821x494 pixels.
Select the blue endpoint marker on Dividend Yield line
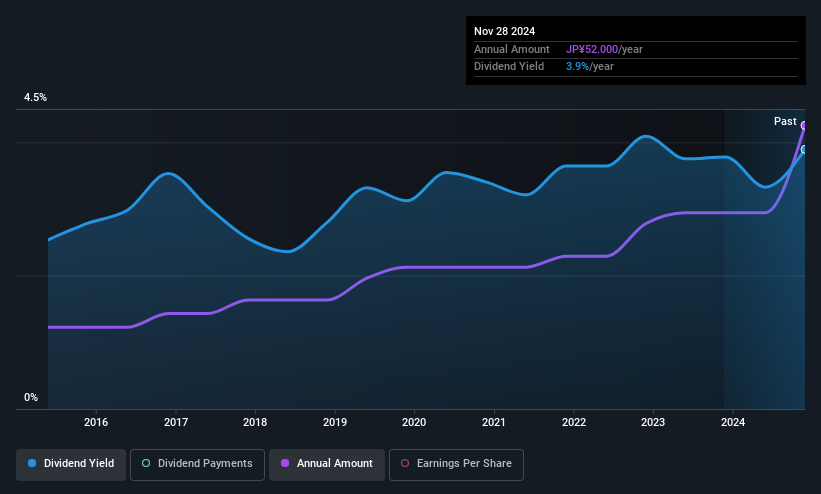point(803,149)
